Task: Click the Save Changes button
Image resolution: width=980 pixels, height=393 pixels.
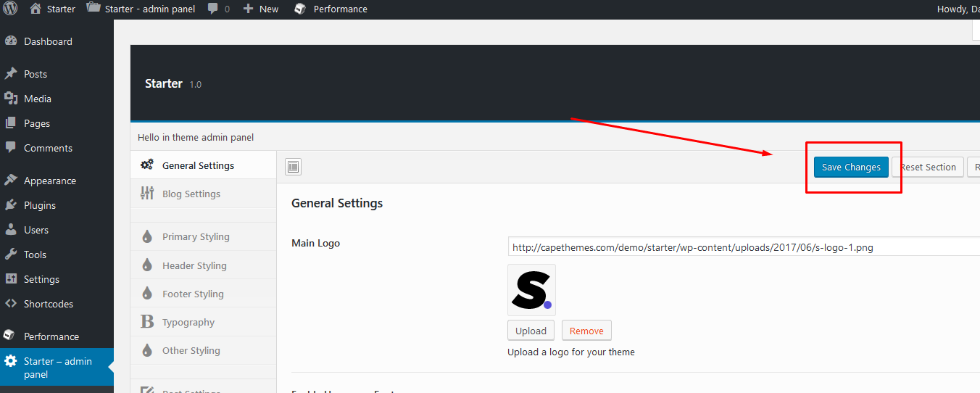Action: tap(851, 167)
